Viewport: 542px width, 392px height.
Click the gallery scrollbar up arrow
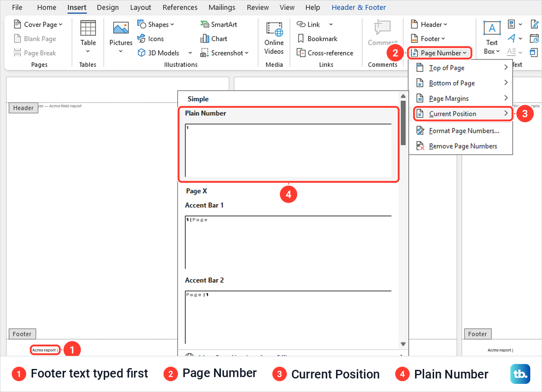tap(403, 96)
